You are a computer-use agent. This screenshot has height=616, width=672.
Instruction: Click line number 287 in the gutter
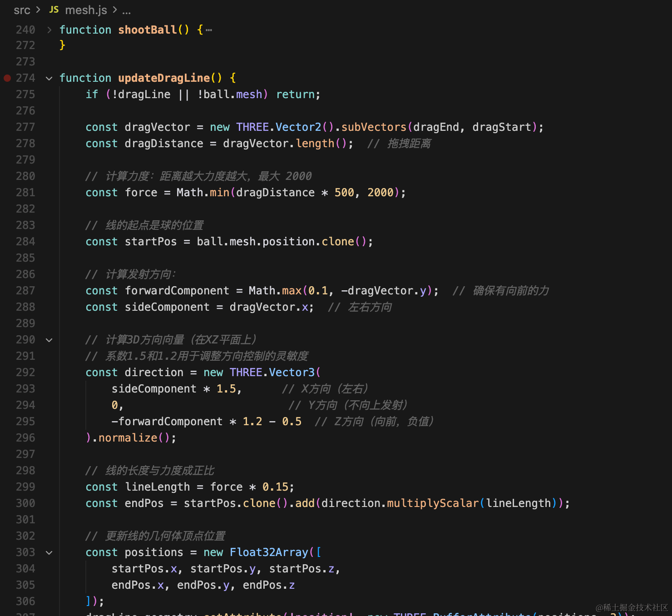pos(25,291)
